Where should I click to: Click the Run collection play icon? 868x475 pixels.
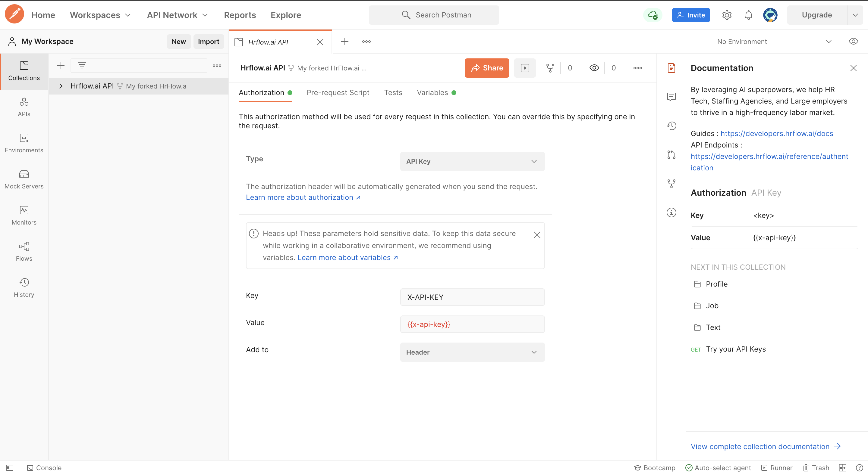click(525, 68)
